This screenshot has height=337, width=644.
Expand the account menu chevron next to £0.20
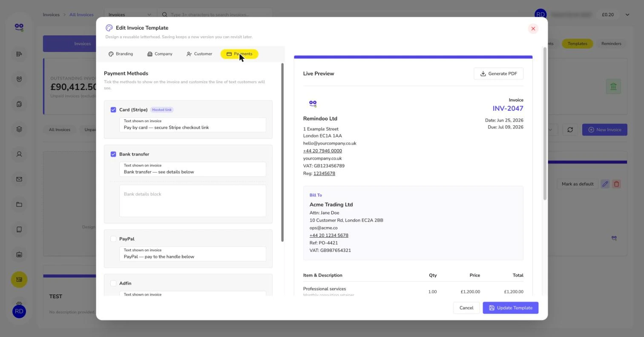[627, 14]
